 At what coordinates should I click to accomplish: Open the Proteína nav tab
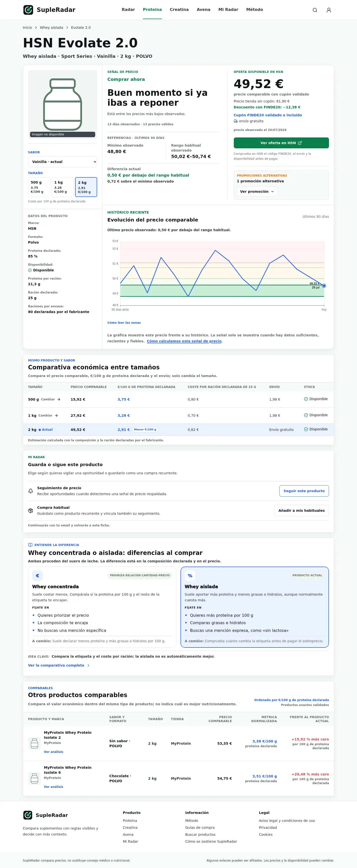point(152,9)
